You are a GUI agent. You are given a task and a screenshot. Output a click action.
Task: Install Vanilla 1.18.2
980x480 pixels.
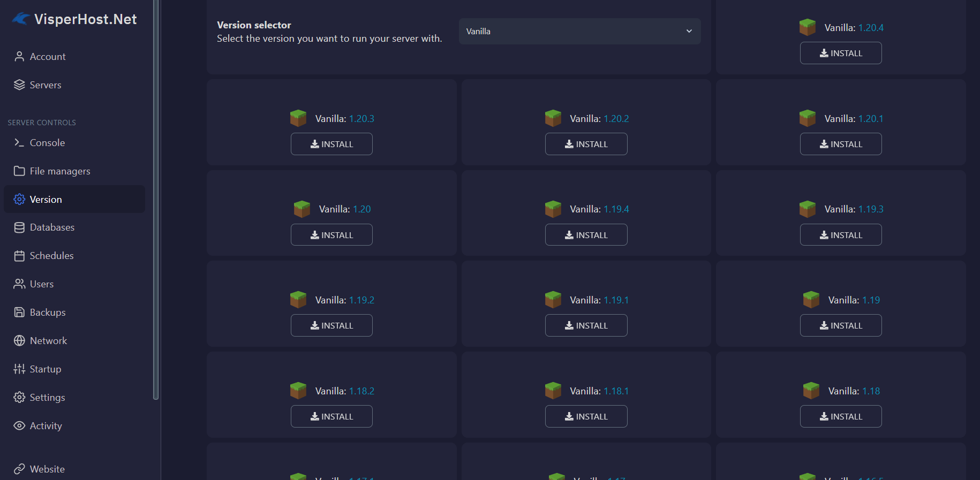[331, 416]
